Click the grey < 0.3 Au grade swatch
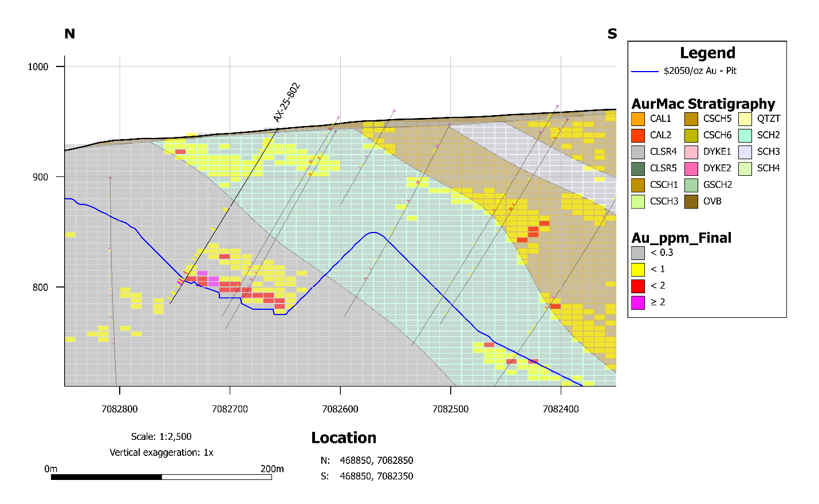 [x=638, y=253]
